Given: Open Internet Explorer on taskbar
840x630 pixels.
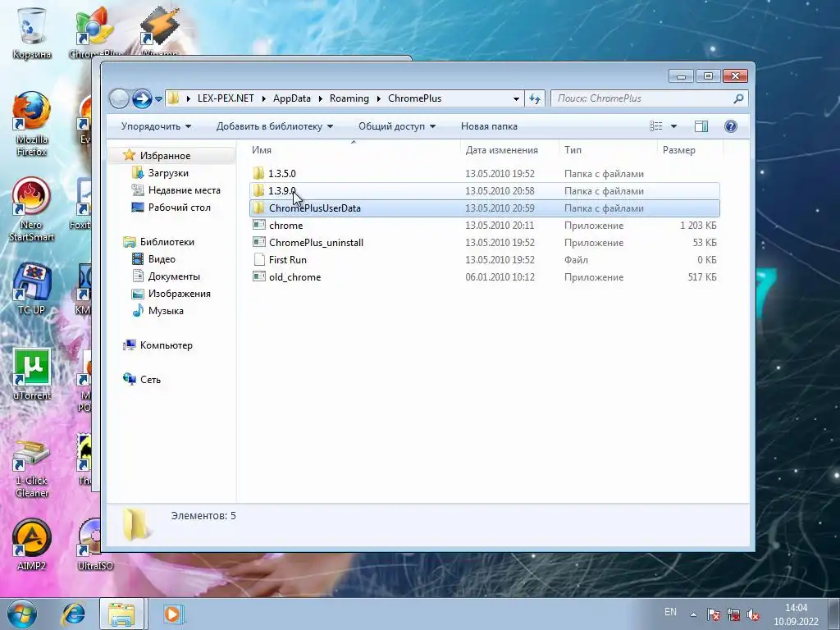Looking at the screenshot, I should click(73, 614).
